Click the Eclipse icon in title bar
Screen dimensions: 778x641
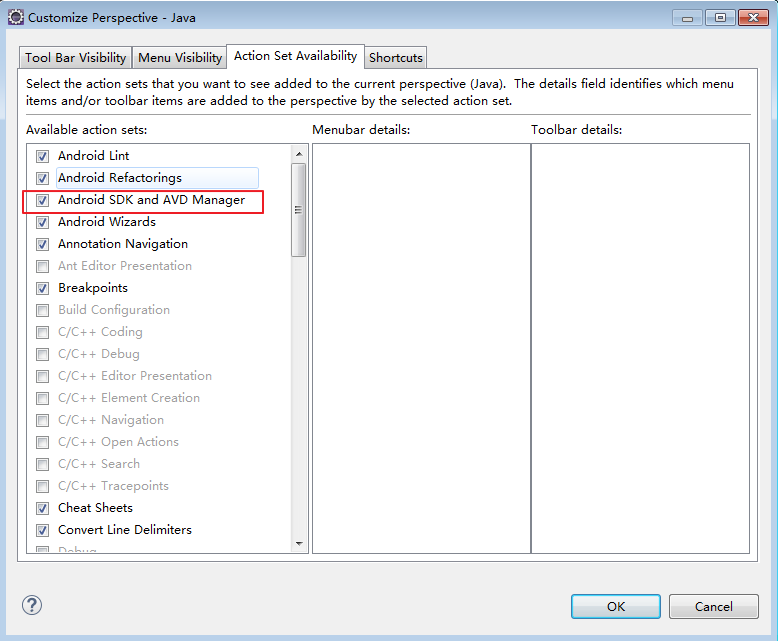pos(15,17)
